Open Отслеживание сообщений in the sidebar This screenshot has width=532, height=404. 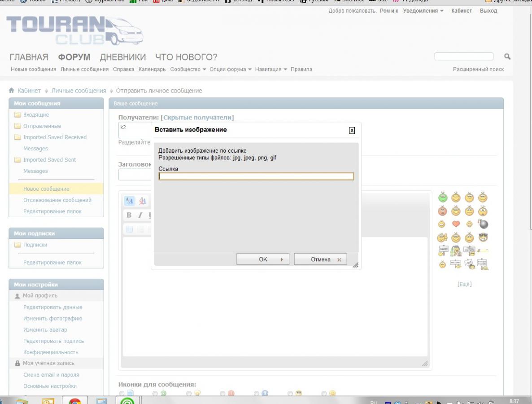[x=57, y=200]
